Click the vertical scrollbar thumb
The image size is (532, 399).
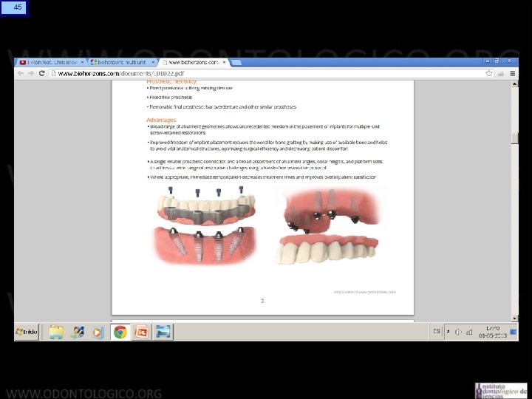515,138
